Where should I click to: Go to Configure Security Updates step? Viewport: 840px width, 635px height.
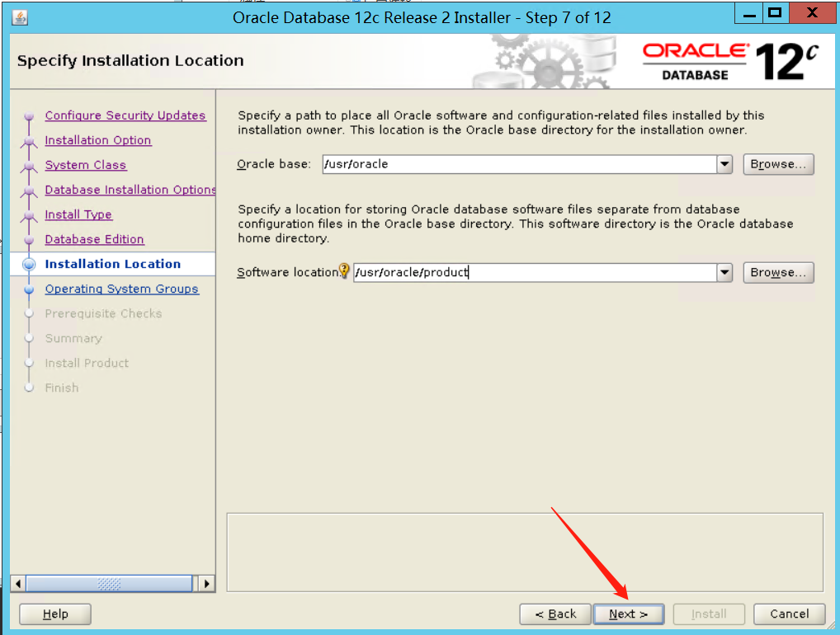pos(125,115)
